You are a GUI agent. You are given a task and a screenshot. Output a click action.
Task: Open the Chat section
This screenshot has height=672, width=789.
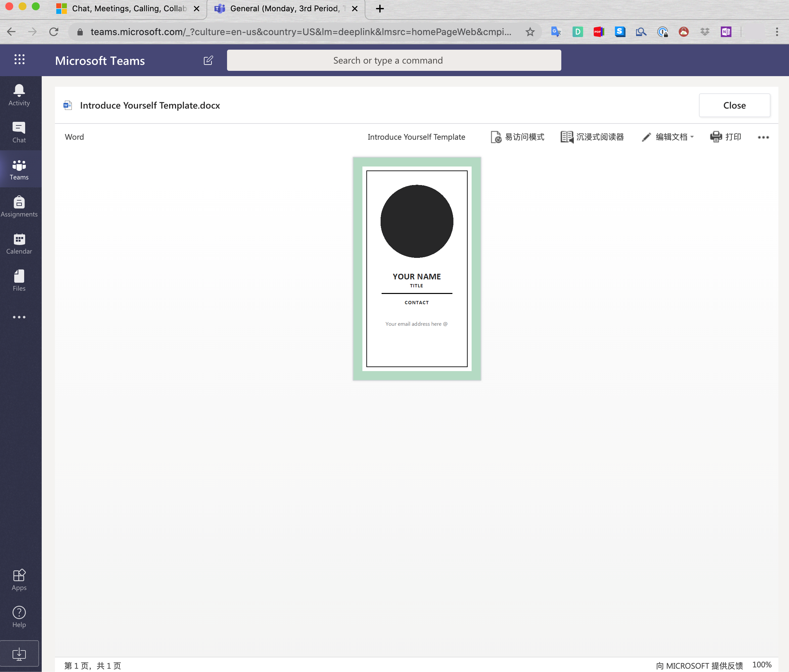[19, 132]
